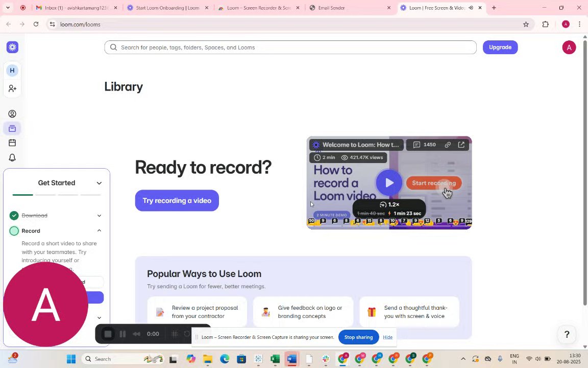Image resolution: width=588 pixels, height=368 pixels.
Task: Open the profile icon in sidebar
Action: click(x=12, y=114)
